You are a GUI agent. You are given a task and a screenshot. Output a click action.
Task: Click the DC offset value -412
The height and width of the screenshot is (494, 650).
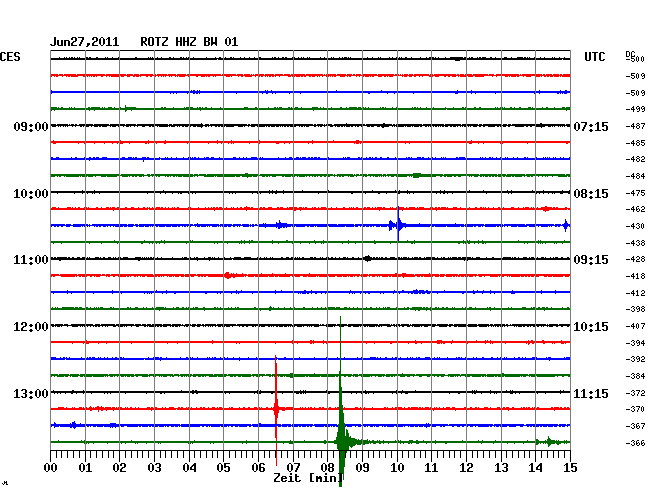[x=635, y=293]
